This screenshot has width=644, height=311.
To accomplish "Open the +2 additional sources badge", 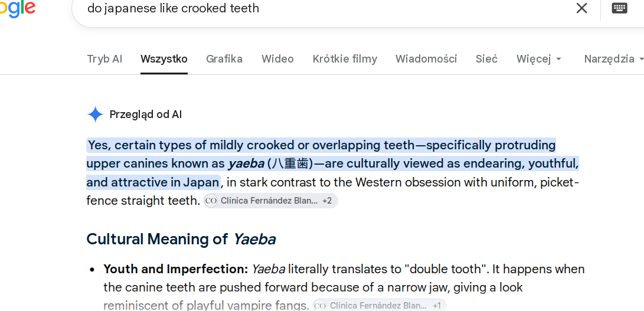I will click(x=327, y=201).
